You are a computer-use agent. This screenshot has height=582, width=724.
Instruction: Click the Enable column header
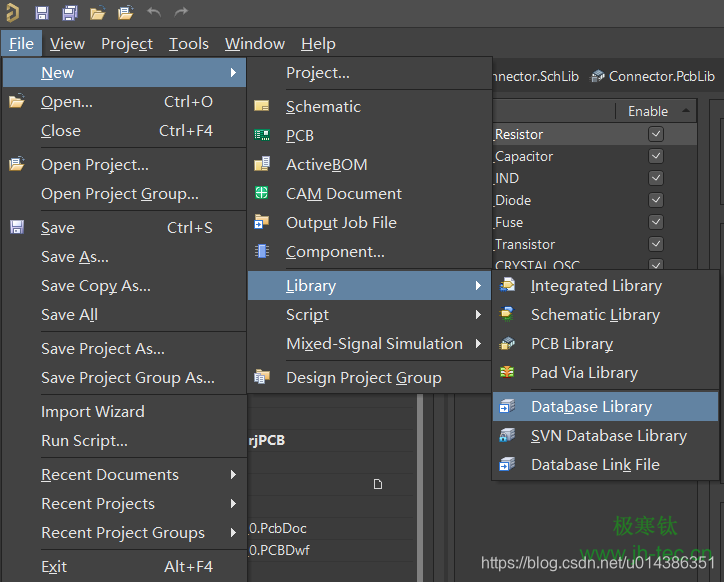pyautogui.click(x=647, y=111)
